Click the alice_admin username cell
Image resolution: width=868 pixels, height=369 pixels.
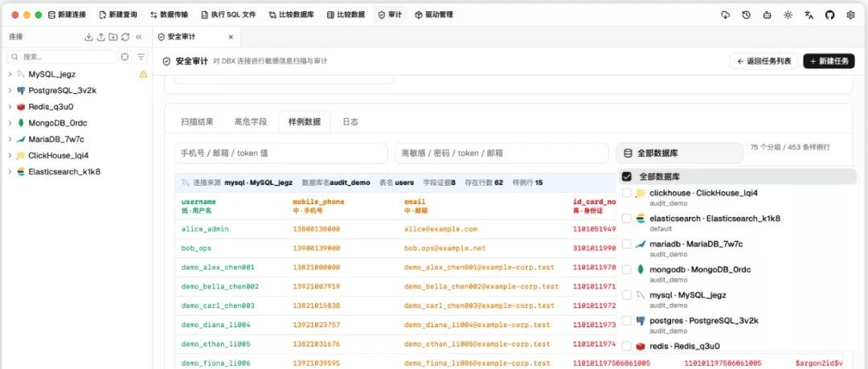[206, 229]
